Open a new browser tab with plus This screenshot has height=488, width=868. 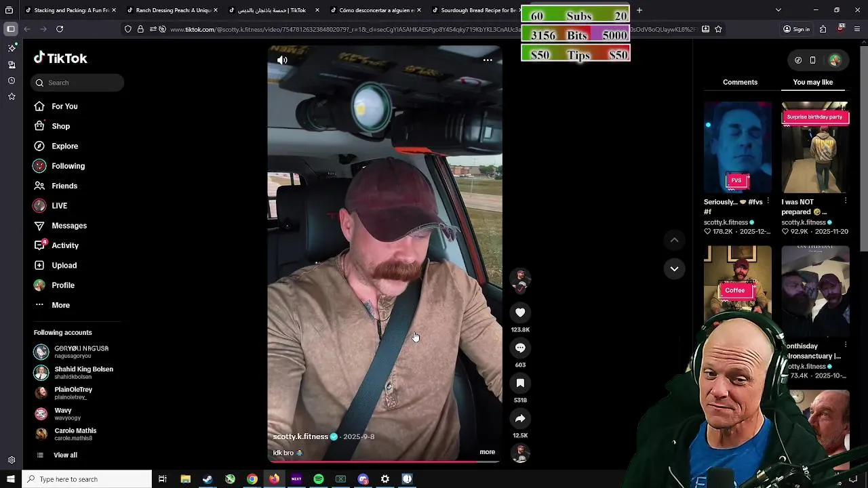coord(639,10)
